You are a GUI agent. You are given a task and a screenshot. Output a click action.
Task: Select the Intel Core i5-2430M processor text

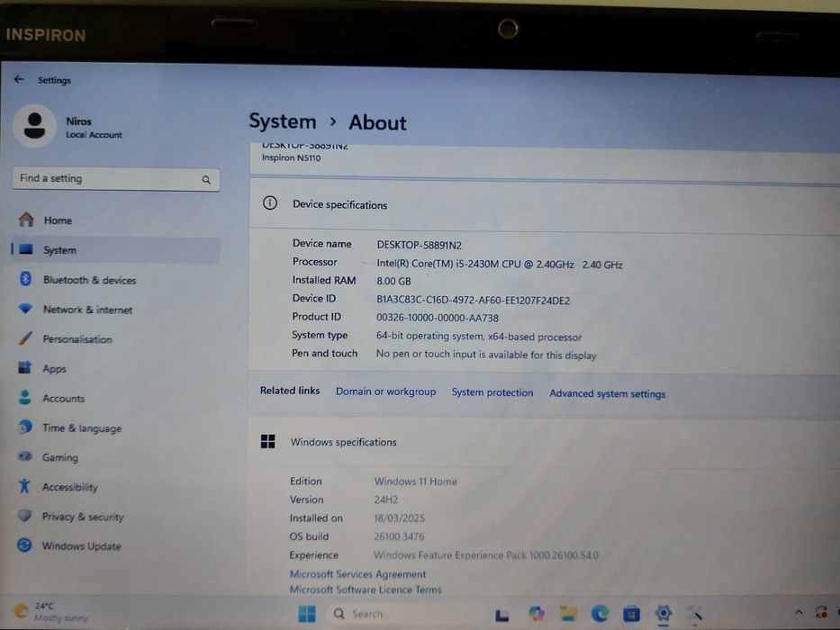500,264
